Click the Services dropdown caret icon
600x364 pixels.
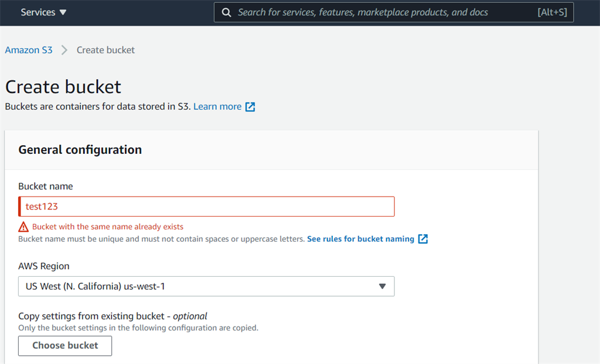point(62,11)
